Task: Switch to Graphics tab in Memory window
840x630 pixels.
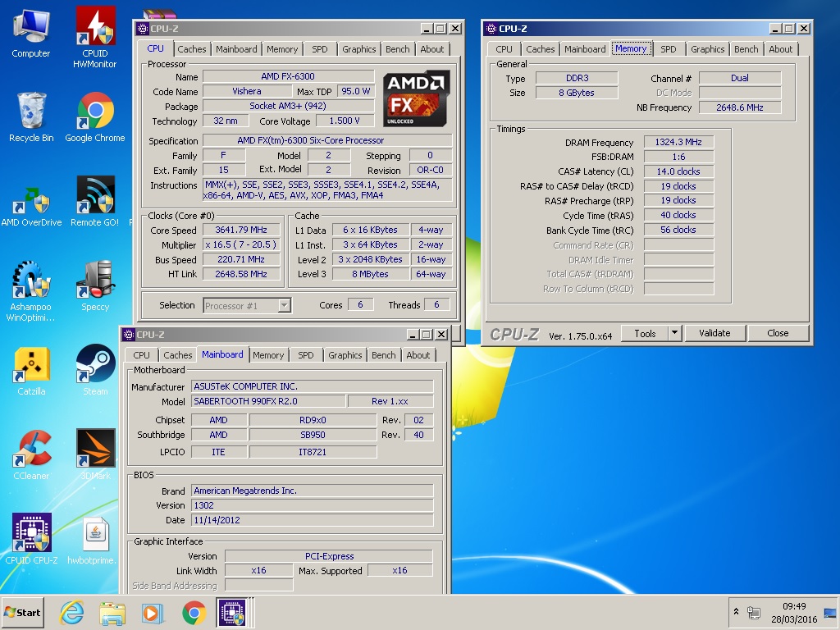Action: coord(707,48)
